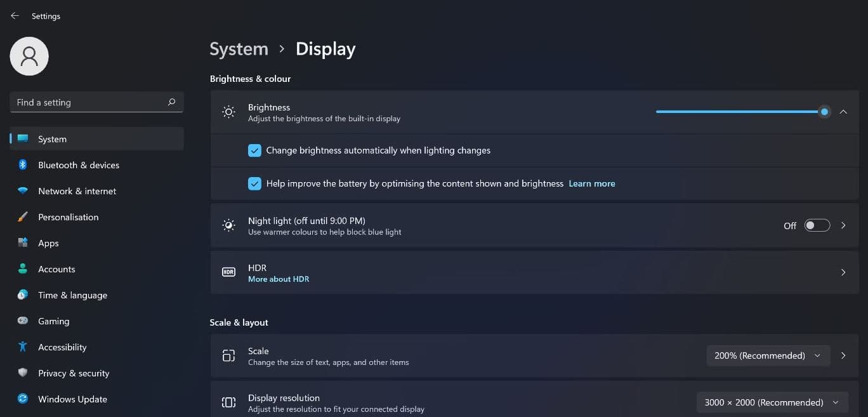
Task: Click the Windows Update sync icon
Action: [x=23, y=399]
